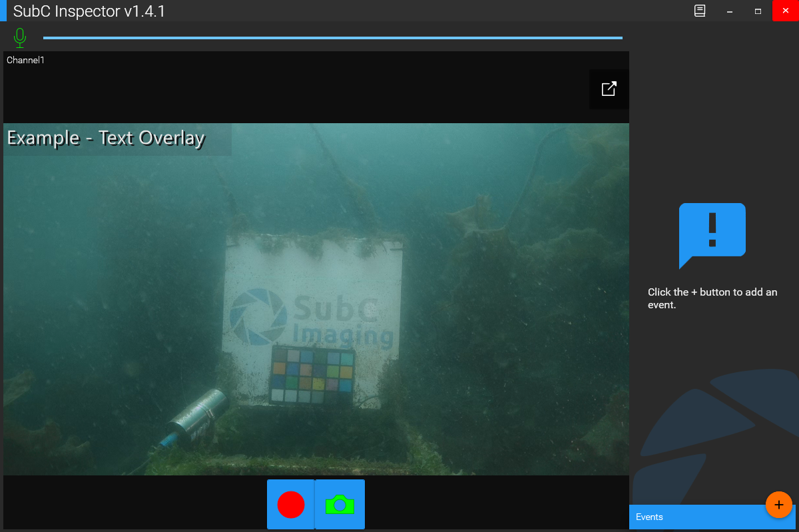
Task: Click the Example - Text Overlay caption
Action: pos(106,138)
